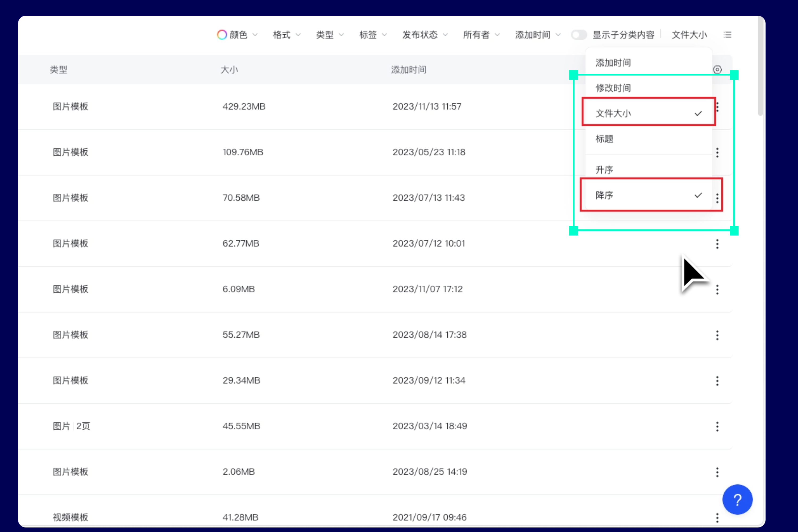Click the date 2023/07/12 10:01
Screen dimensions: 798x532
coord(429,243)
